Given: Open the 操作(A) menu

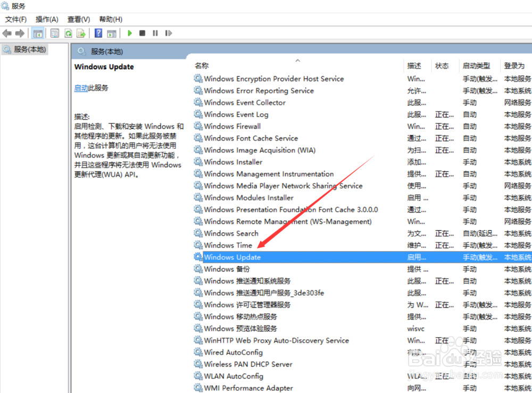Looking at the screenshot, I should point(47,19).
